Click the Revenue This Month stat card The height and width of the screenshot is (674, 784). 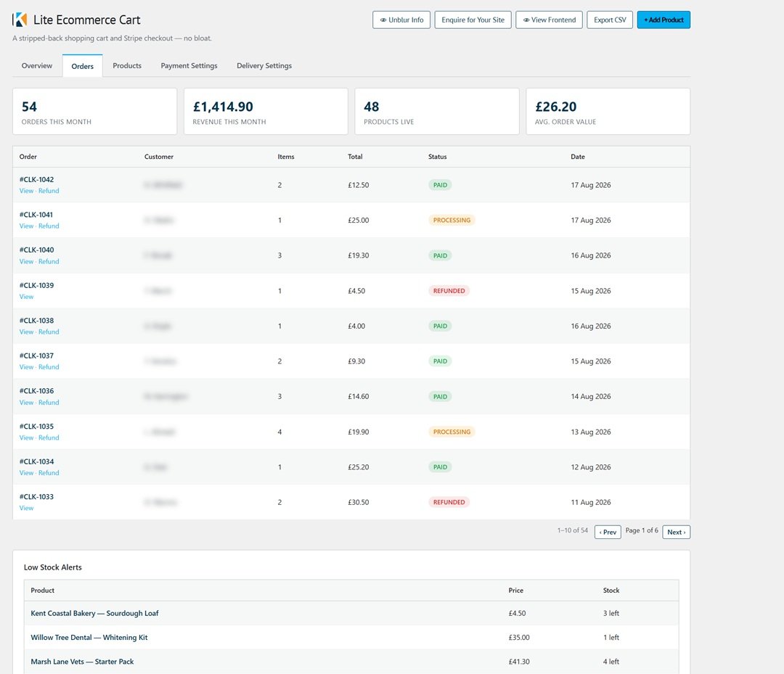point(266,112)
